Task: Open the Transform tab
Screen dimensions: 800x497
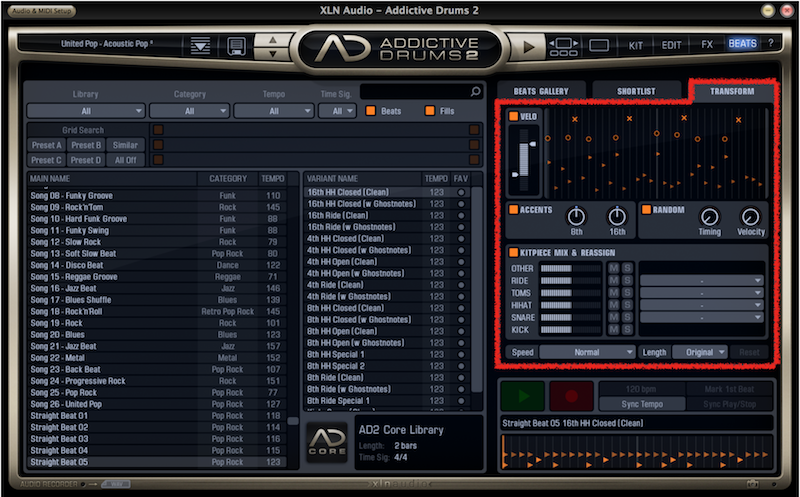Action: 732,91
